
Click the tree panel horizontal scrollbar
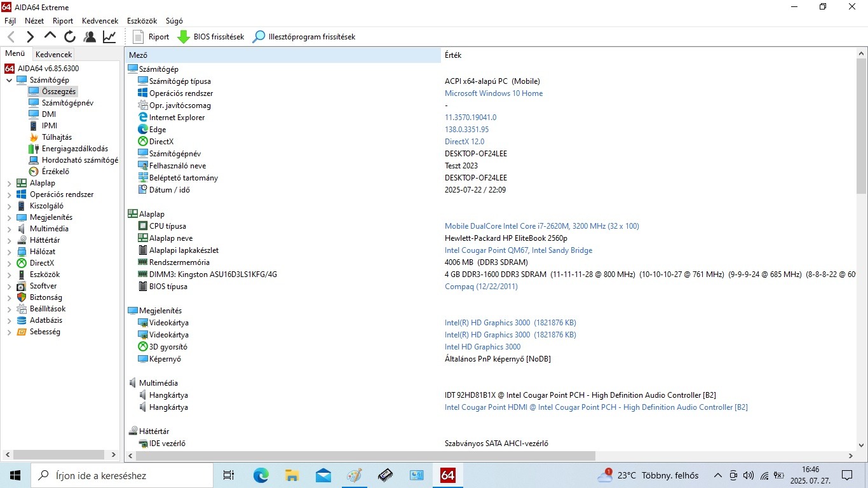tap(60, 455)
